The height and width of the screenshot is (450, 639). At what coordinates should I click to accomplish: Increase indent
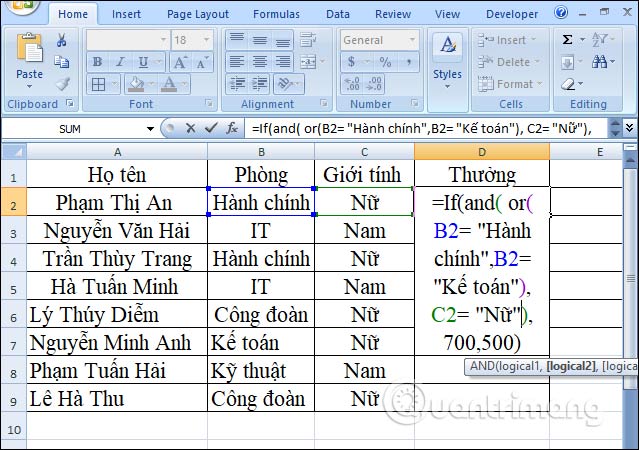point(260,84)
